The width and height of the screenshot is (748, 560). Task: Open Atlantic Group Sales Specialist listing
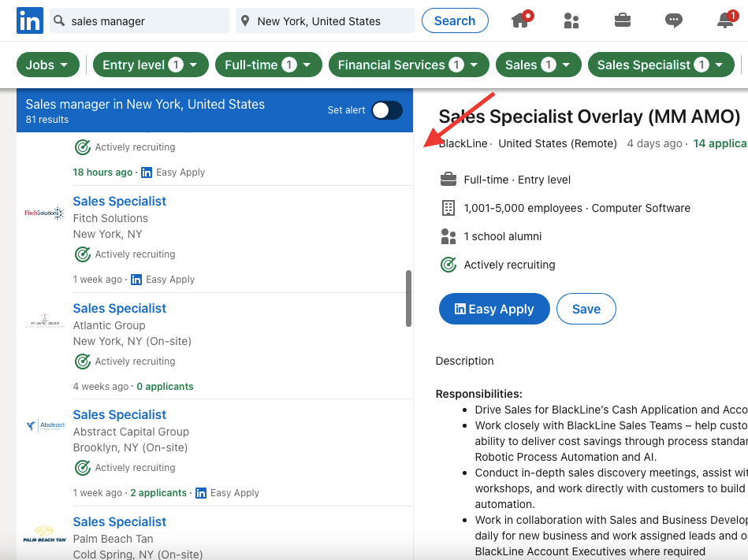pos(119,309)
